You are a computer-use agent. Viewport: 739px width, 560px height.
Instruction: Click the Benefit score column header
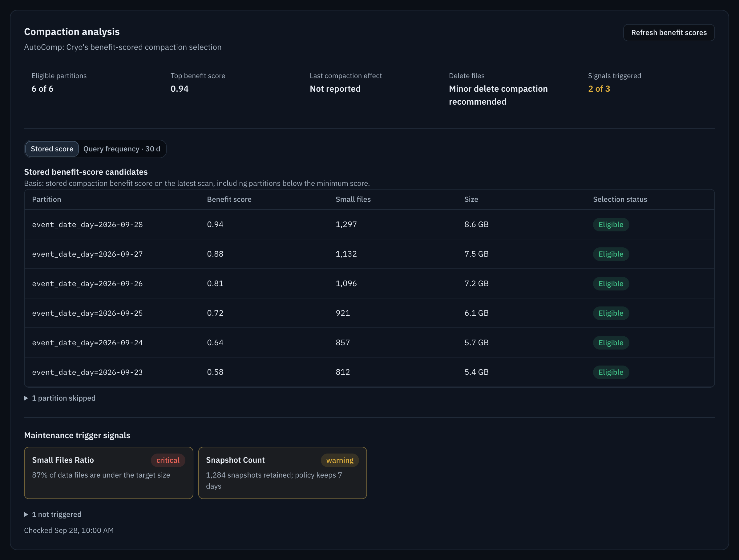click(229, 199)
